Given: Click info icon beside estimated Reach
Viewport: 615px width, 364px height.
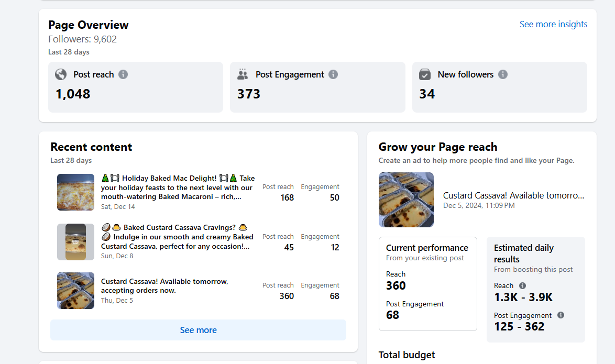Looking at the screenshot, I should (x=522, y=285).
